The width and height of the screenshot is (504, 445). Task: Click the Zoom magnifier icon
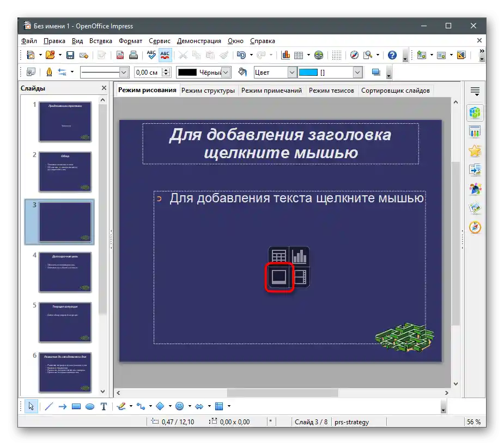[368, 55]
